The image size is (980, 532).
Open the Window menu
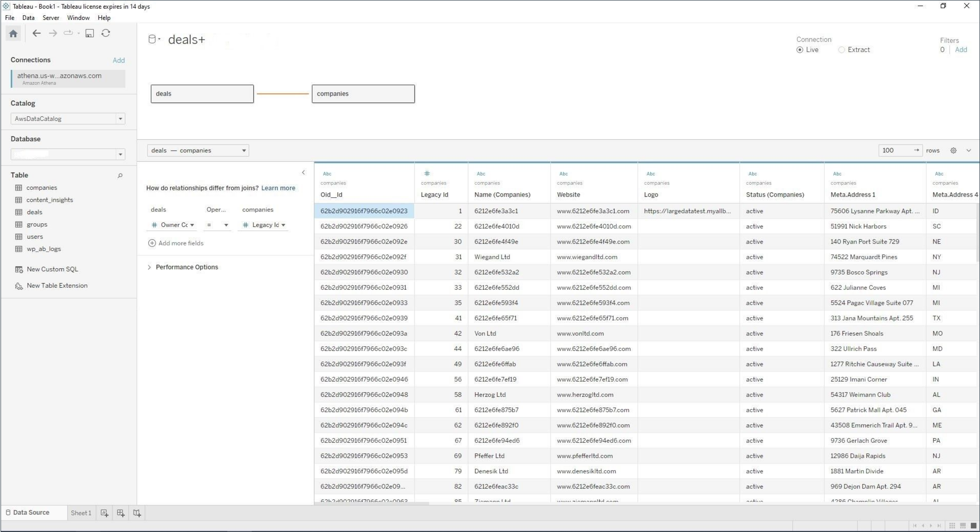coord(78,18)
